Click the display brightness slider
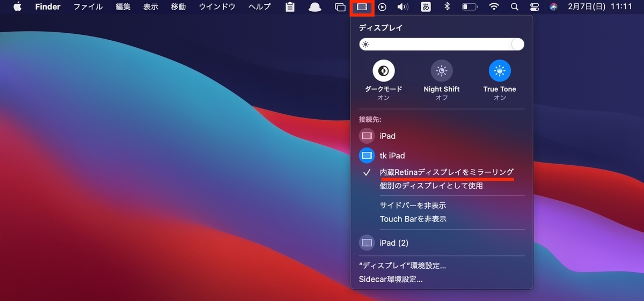This screenshot has width=644, height=301. click(x=442, y=44)
